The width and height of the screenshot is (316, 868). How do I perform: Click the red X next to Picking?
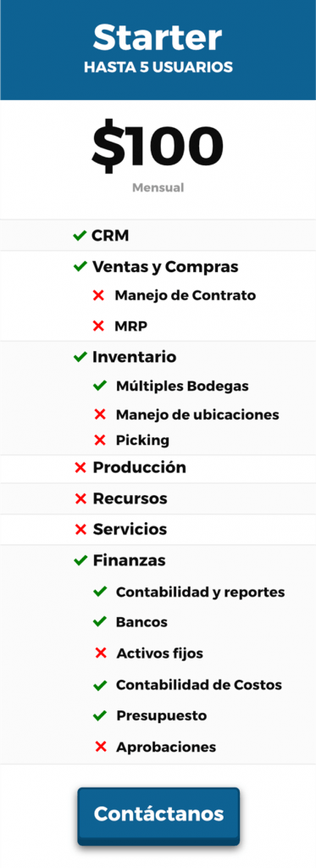click(100, 441)
